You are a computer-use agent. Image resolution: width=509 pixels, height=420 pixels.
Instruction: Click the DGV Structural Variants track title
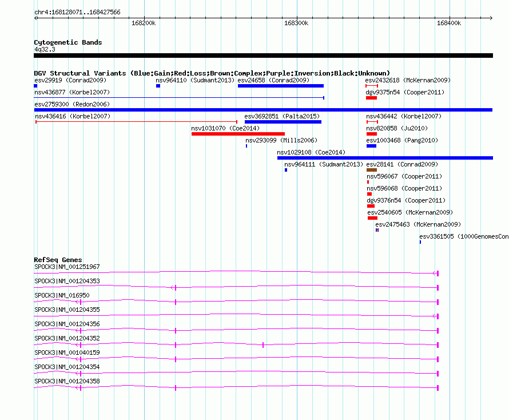tap(212, 73)
